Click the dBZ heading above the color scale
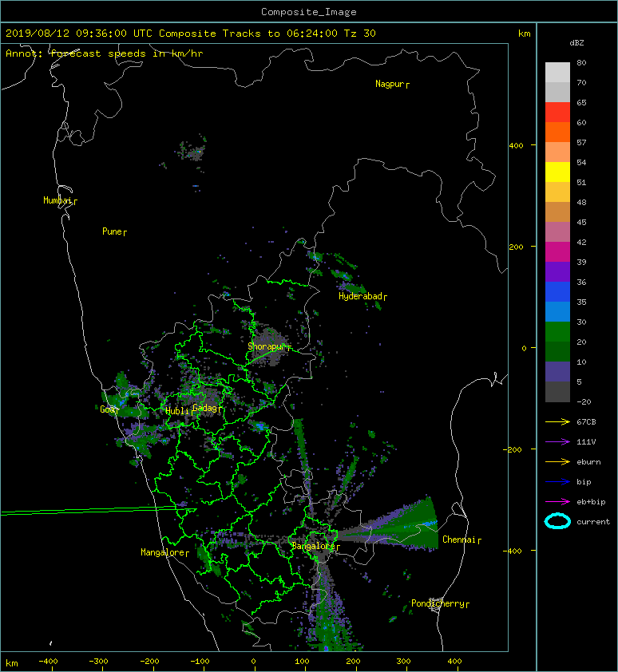This screenshot has width=618, height=672. (576, 43)
